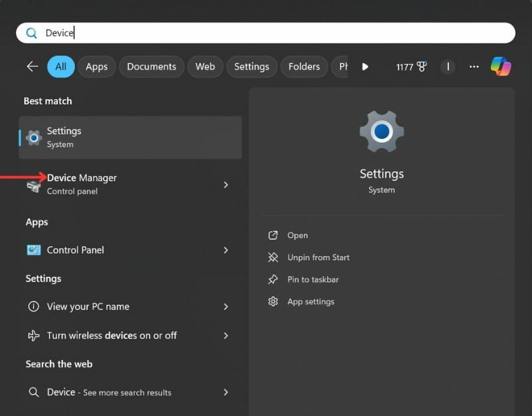Choose Pin to taskbar
532x416 pixels.
click(x=313, y=280)
